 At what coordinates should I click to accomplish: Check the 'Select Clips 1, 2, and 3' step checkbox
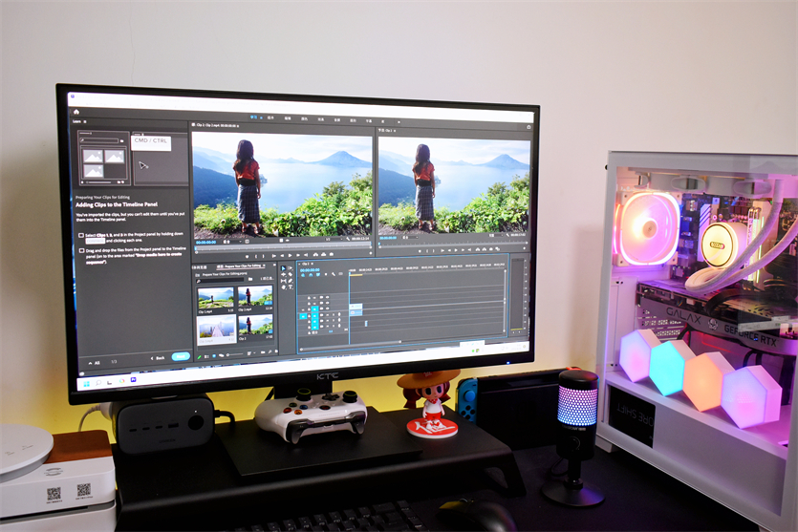pos(81,235)
